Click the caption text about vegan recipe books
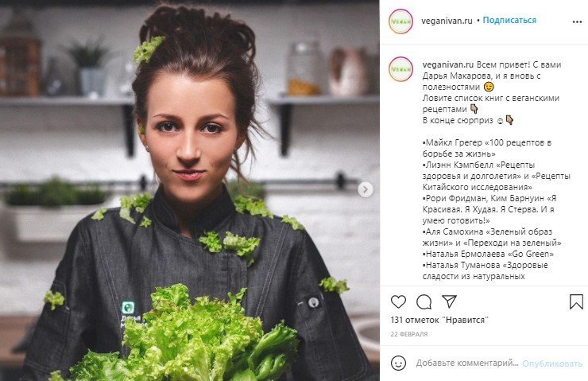The image size is (588, 381). pyautogui.click(x=491, y=103)
